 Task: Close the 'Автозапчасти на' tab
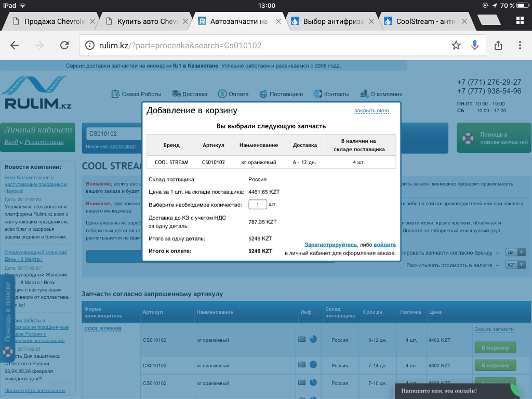click(x=278, y=21)
